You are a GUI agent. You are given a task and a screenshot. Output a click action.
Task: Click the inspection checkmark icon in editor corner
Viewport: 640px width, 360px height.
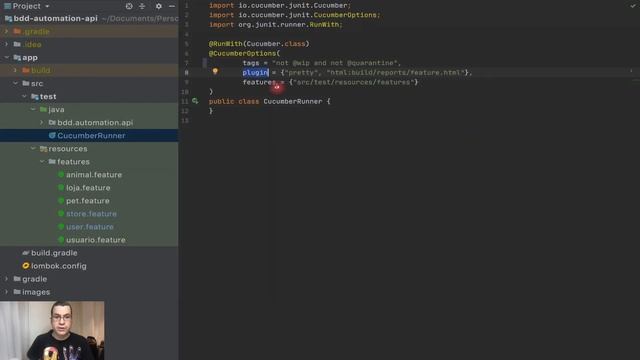[x=633, y=6]
